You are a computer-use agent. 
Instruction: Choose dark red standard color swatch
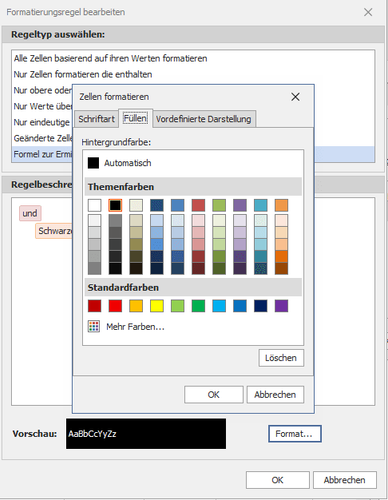(x=94, y=306)
